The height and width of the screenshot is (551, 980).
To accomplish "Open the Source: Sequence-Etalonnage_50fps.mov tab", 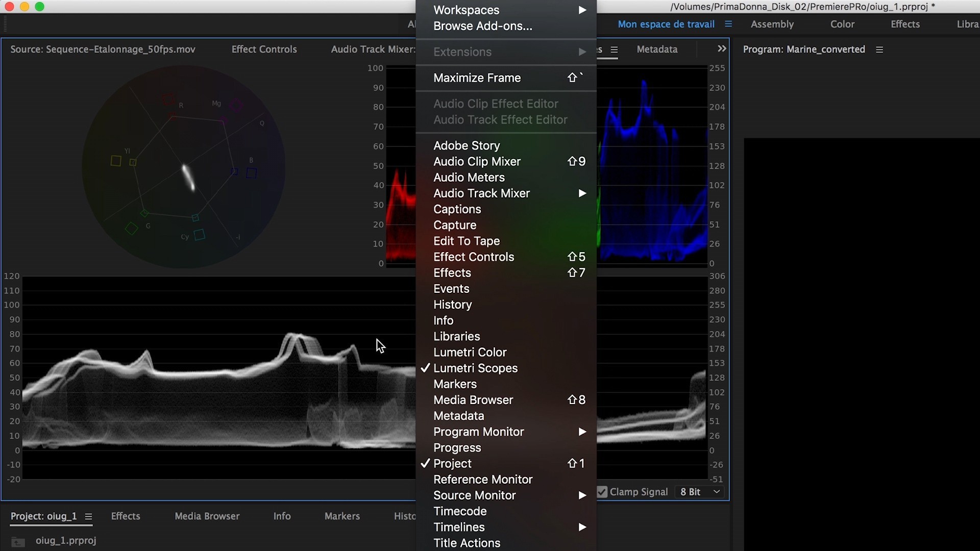I will [x=103, y=49].
